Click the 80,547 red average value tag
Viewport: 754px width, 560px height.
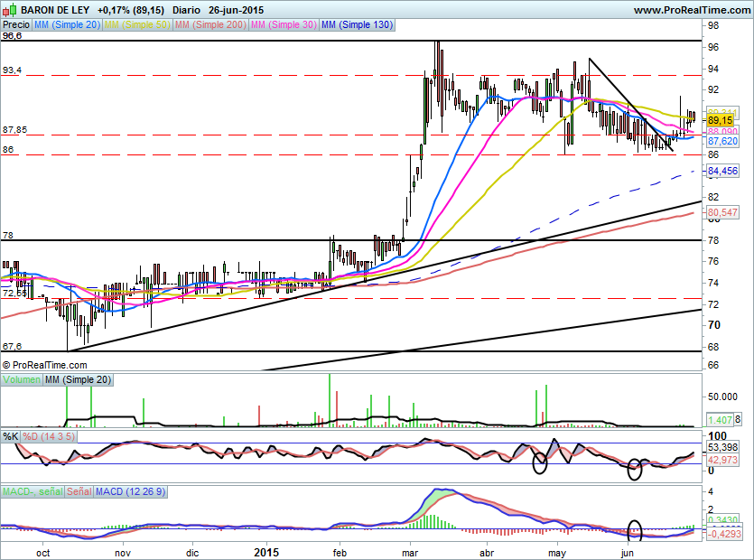coord(722,212)
